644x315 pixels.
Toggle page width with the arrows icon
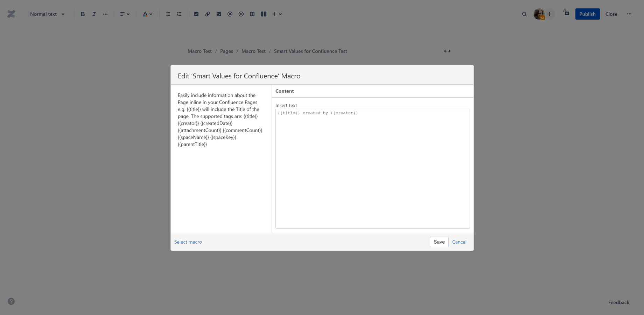447,51
